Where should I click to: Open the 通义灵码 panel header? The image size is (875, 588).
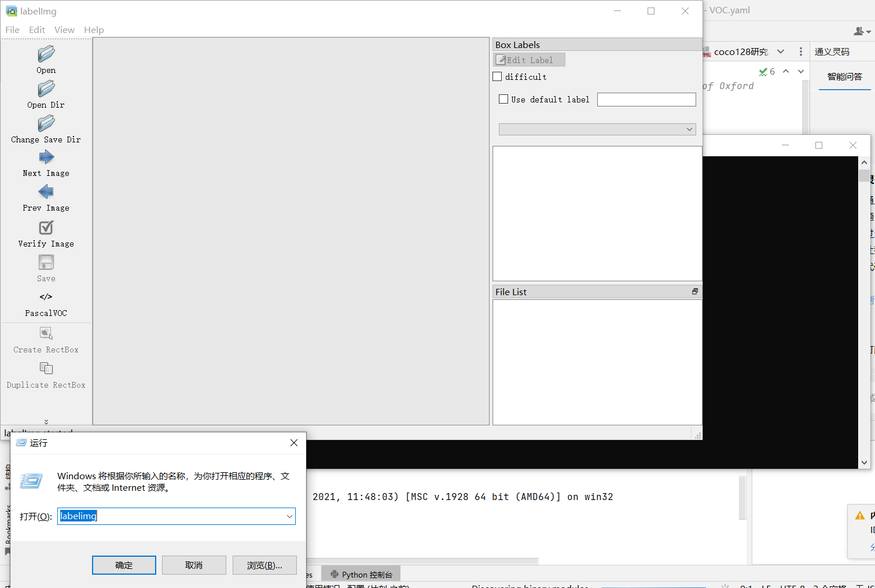[x=832, y=52]
